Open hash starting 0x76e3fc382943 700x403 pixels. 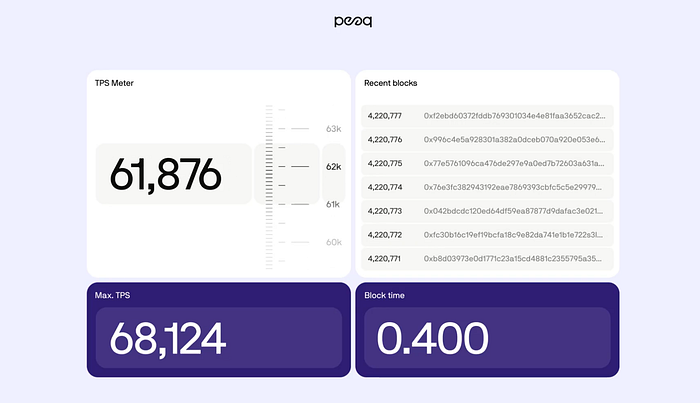click(x=512, y=187)
